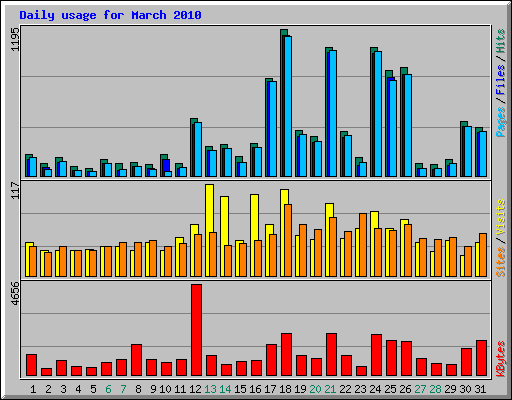Select the tallest cyan Pages bar for day 18

(x=288, y=106)
